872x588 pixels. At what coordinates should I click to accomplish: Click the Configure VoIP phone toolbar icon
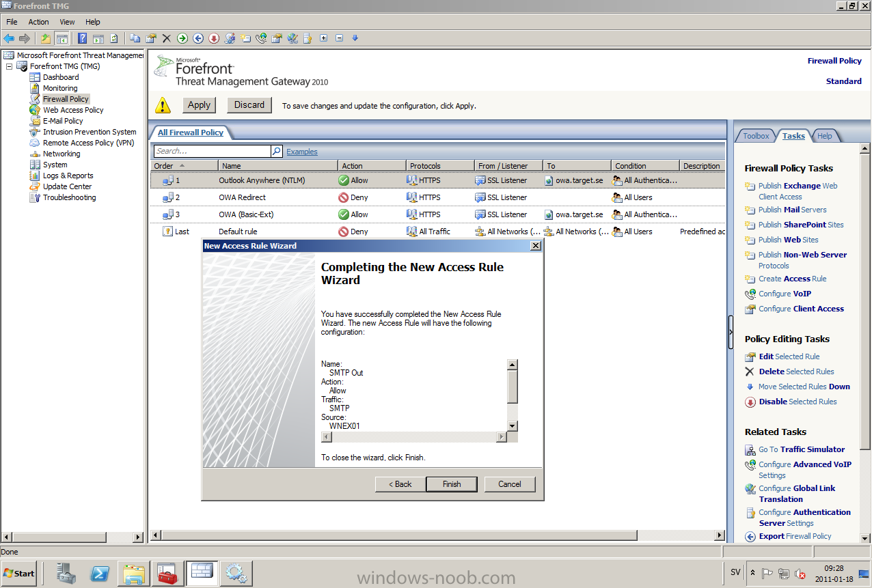coord(261,38)
